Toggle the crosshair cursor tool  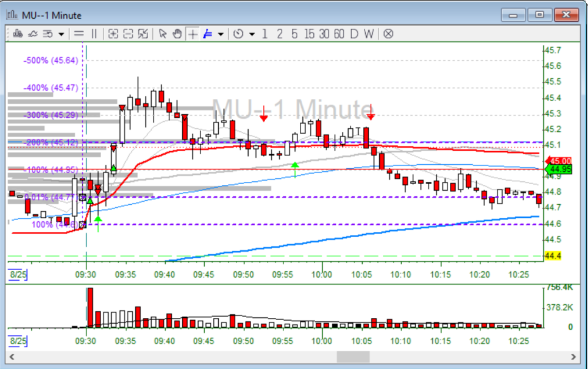tap(192, 34)
